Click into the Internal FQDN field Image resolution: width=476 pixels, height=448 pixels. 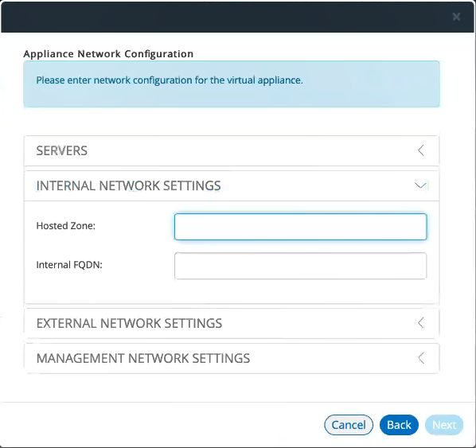point(301,266)
